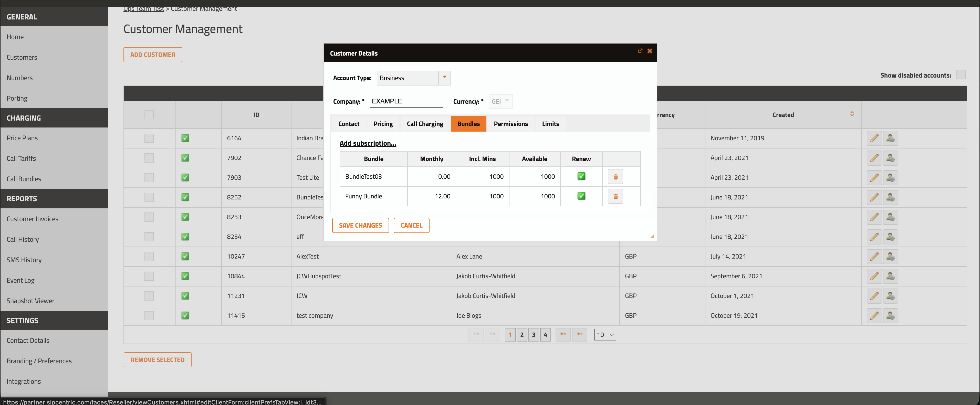Viewport: 980px width, 405px height.
Task: Open the Account Type dropdown
Action: click(413, 78)
